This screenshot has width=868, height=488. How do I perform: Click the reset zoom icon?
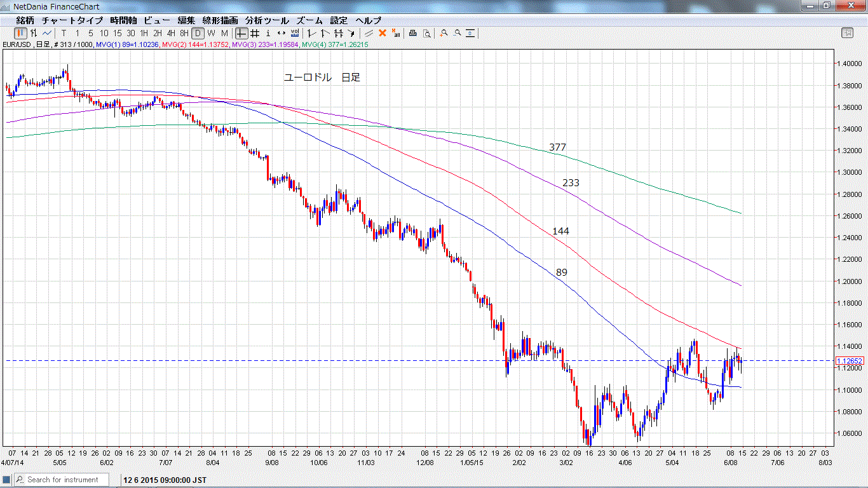point(470,33)
